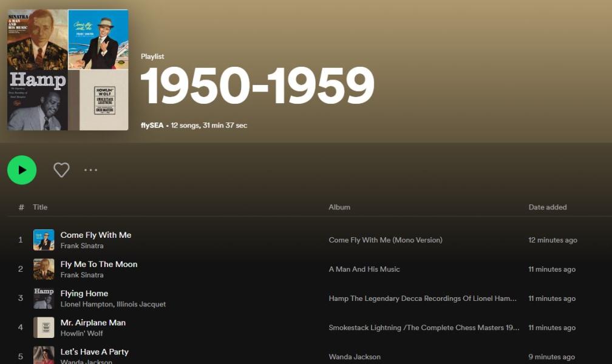
Task: Open Illinois Jacquet artist link
Action: click(x=141, y=305)
